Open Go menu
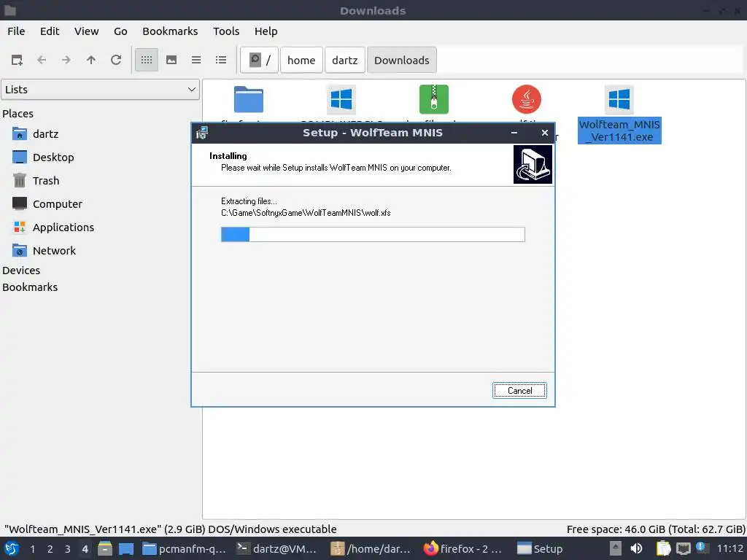 point(120,31)
